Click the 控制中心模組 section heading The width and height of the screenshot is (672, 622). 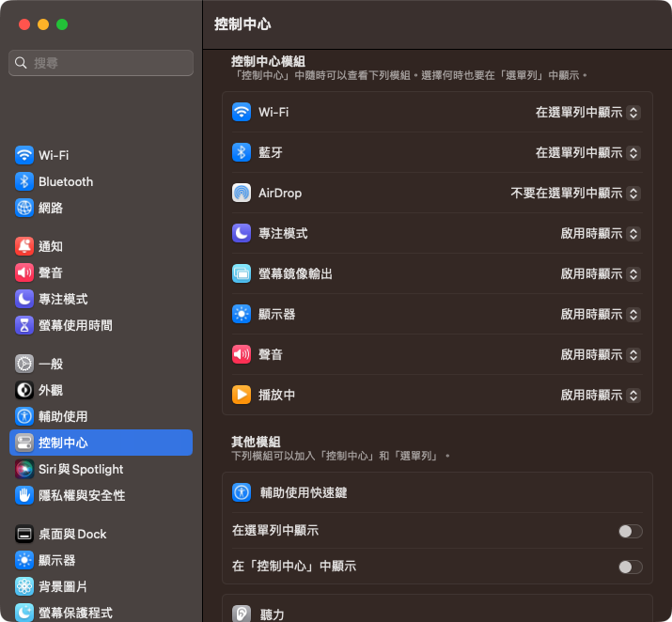(x=268, y=61)
